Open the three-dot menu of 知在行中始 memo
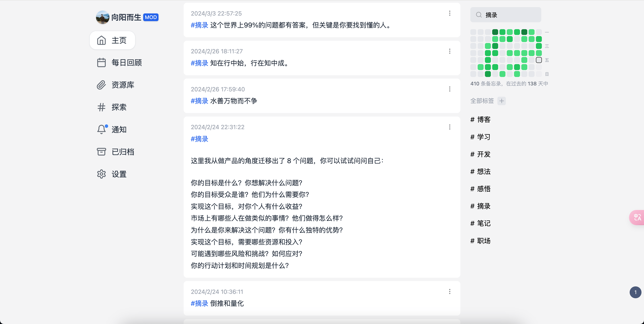 point(449,51)
